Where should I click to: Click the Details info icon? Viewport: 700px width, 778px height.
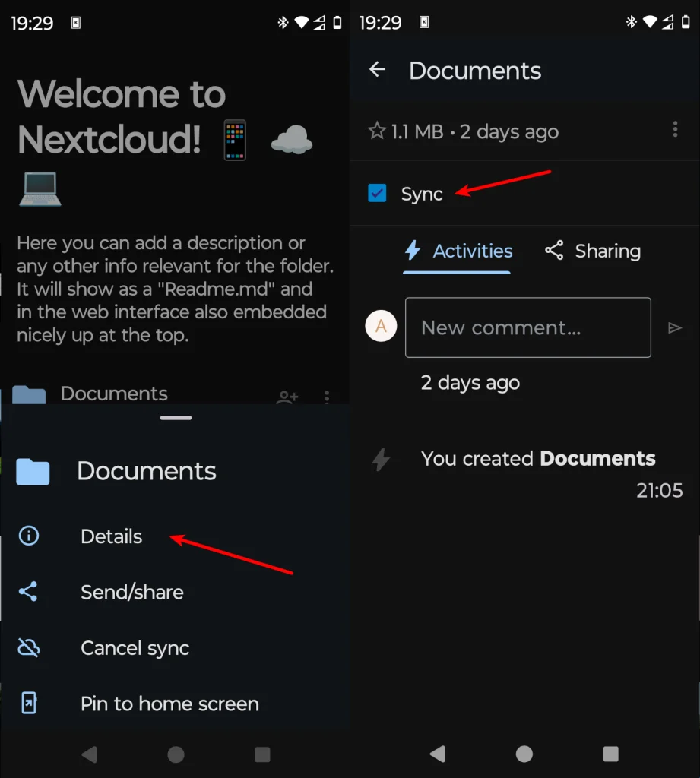point(29,536)
